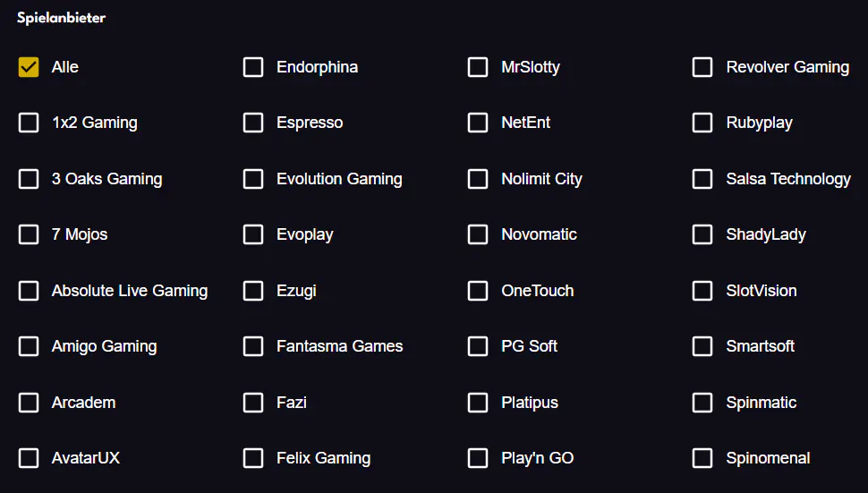Check the NetEnt provider checkbox

click(478, 123)
